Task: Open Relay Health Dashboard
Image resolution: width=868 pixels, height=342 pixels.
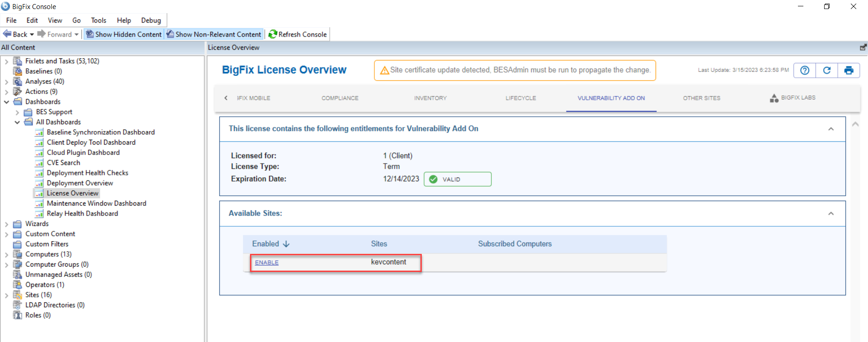Action: pos(82,214)
